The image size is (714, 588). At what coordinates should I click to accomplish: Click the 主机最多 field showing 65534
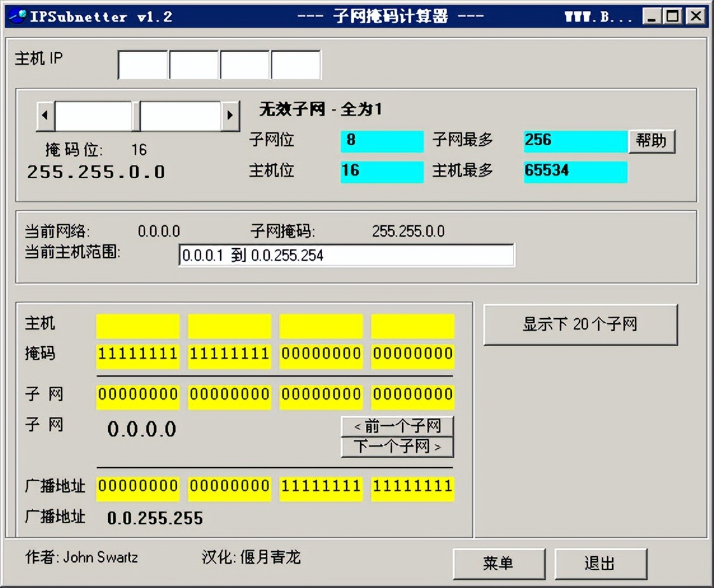pyautogui.click(x=575, y=172)
